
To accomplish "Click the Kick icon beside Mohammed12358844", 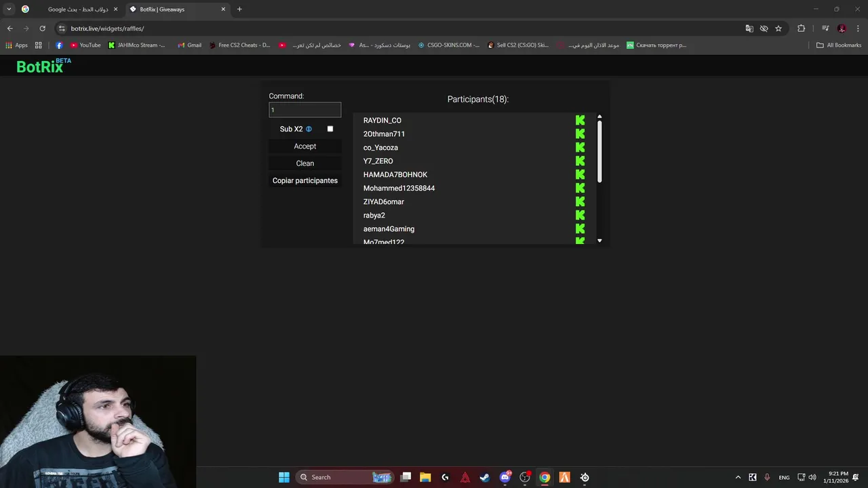I will tap(580, 188).
